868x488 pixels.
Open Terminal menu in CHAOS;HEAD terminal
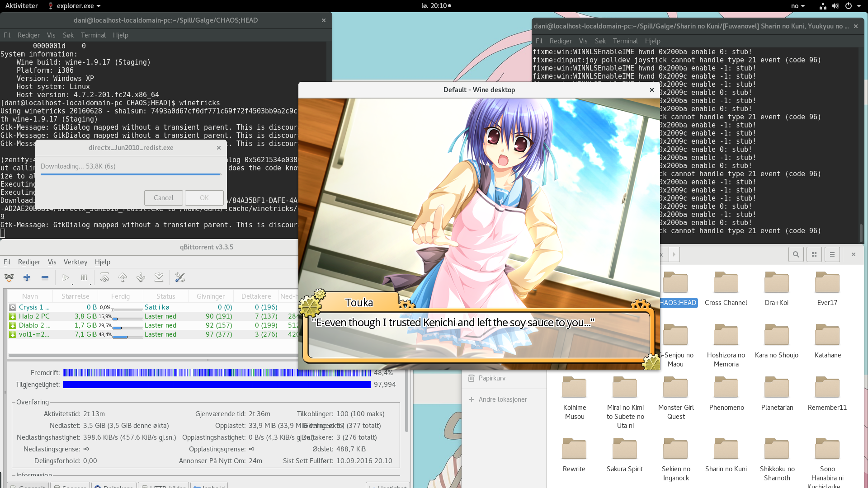[93, 35]
